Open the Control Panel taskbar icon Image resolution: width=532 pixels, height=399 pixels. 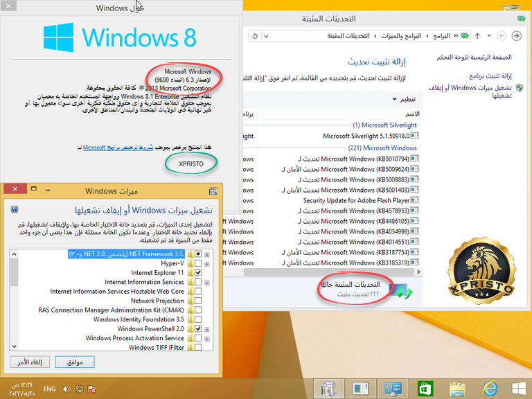[393, 389]
